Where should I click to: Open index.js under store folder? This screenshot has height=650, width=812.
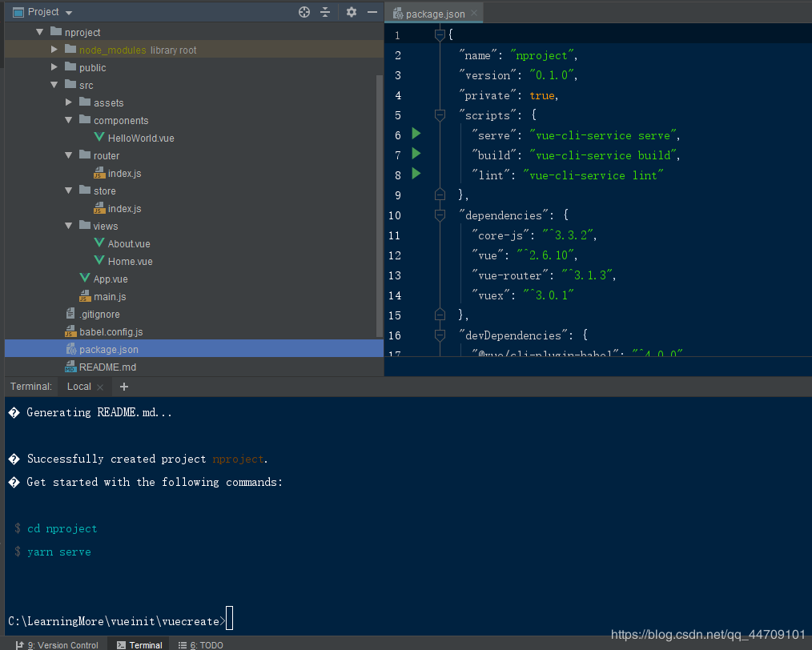[118, 209]
